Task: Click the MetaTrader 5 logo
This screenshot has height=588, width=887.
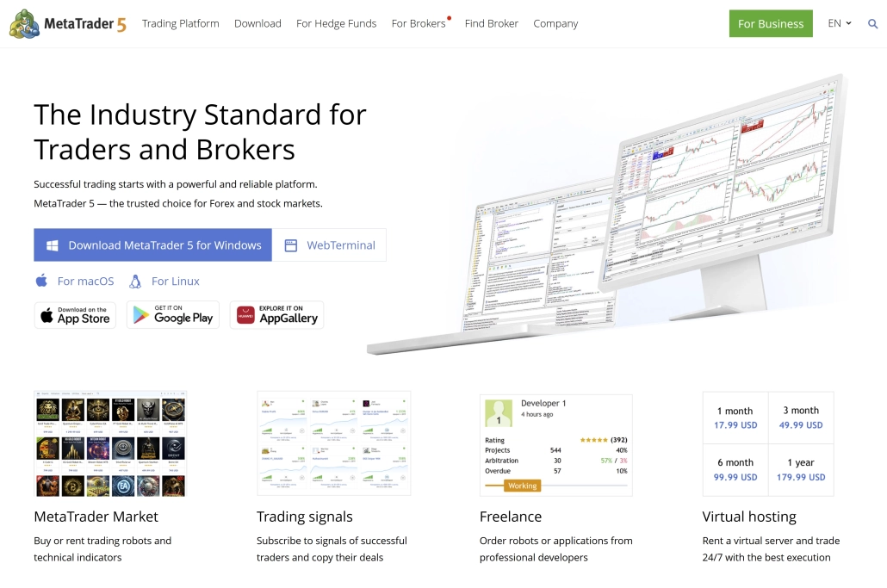Action: pyautogui.click(x=68, y=23)
